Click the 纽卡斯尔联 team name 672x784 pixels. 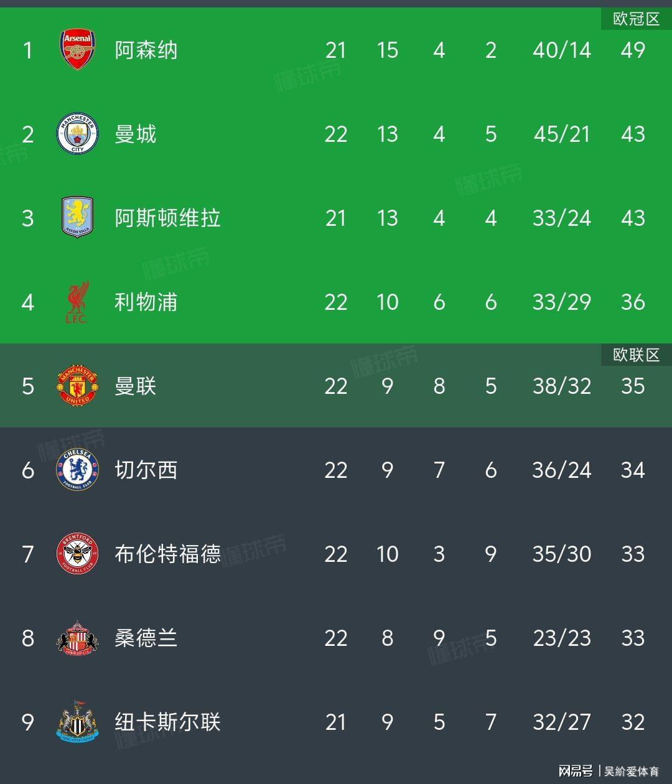167,722
